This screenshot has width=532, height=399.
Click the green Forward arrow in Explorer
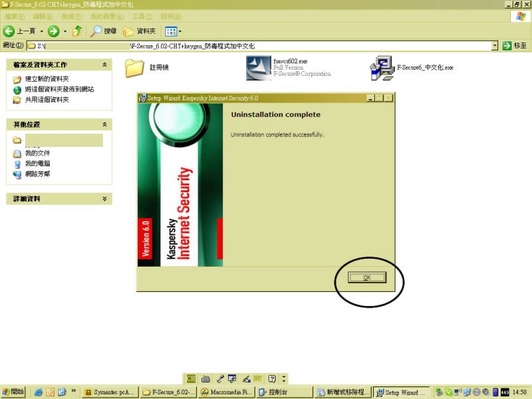pyautogui.click(x=53, y=31)
